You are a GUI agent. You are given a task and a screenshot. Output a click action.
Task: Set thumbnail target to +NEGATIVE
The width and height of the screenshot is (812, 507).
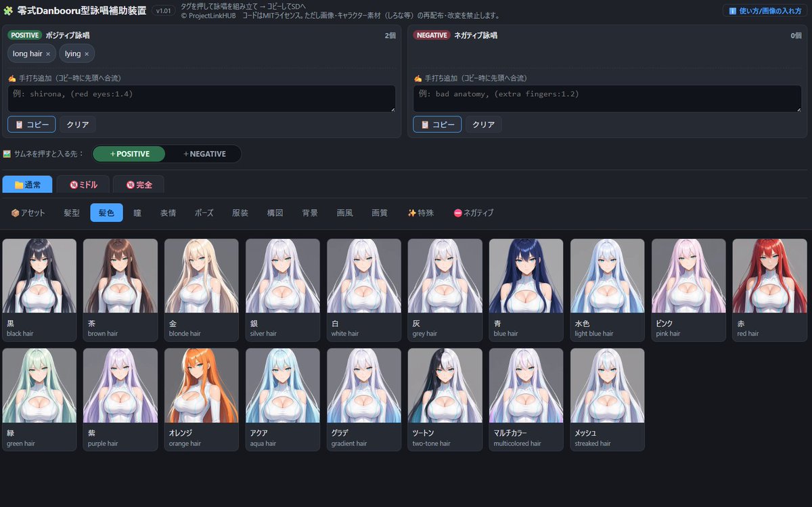(205, 154)
